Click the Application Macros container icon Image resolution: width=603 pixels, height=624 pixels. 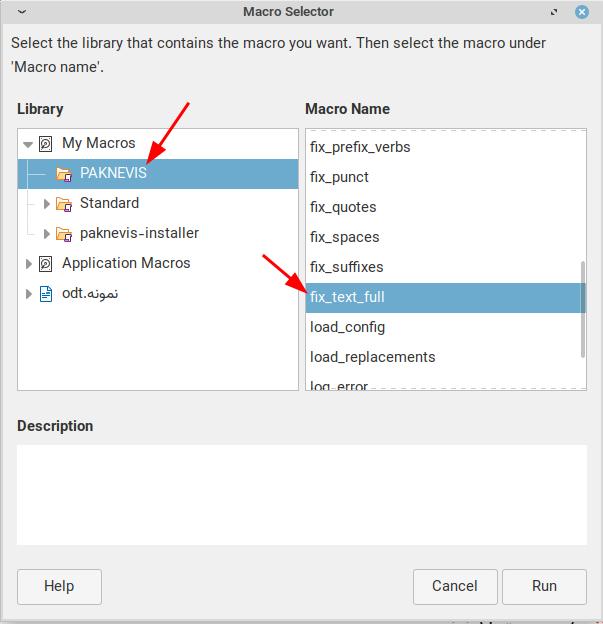(45, 264)
